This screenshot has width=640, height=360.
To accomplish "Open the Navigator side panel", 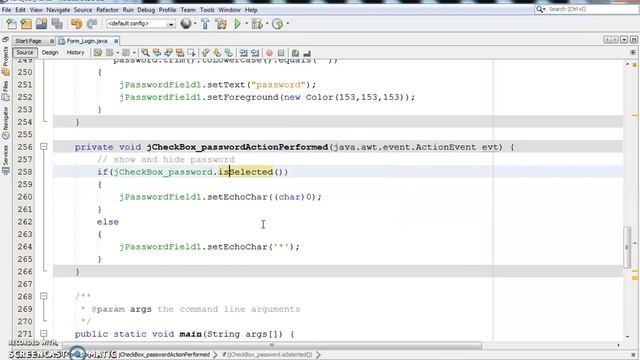I will (5, 122).
